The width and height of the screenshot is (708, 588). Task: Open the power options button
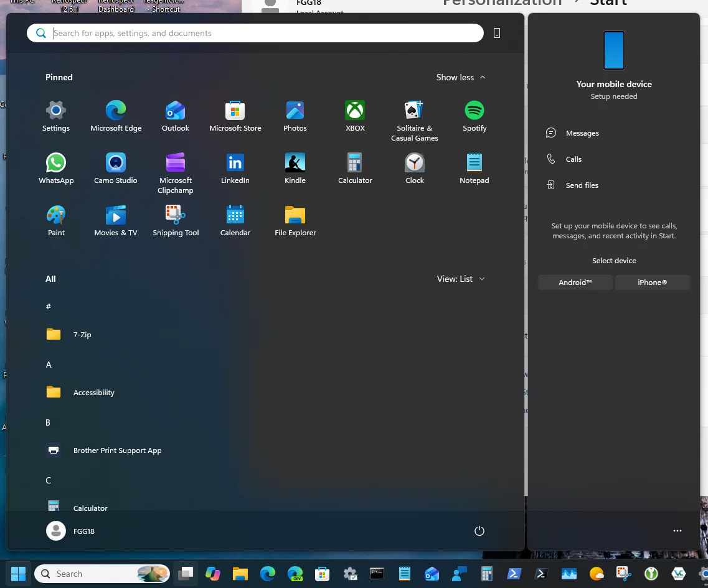(x=479, y=531)
